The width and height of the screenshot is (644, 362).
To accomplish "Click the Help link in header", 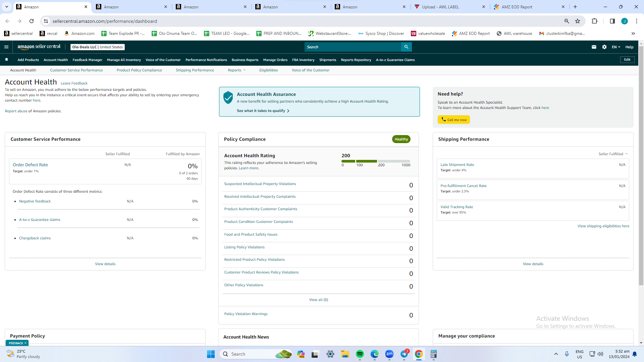I will point(629,47).
